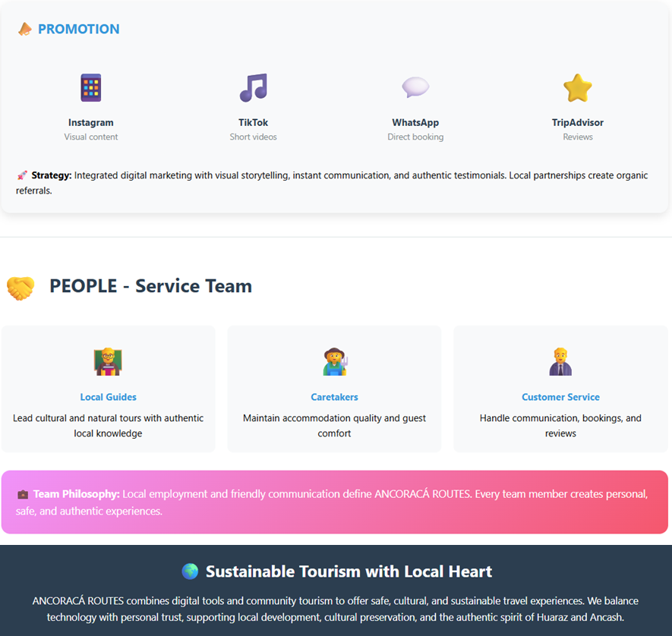This screenshot has width=672, height=636.
Task: Click the Instagram grid icon
Action: [x=91, y=88]
